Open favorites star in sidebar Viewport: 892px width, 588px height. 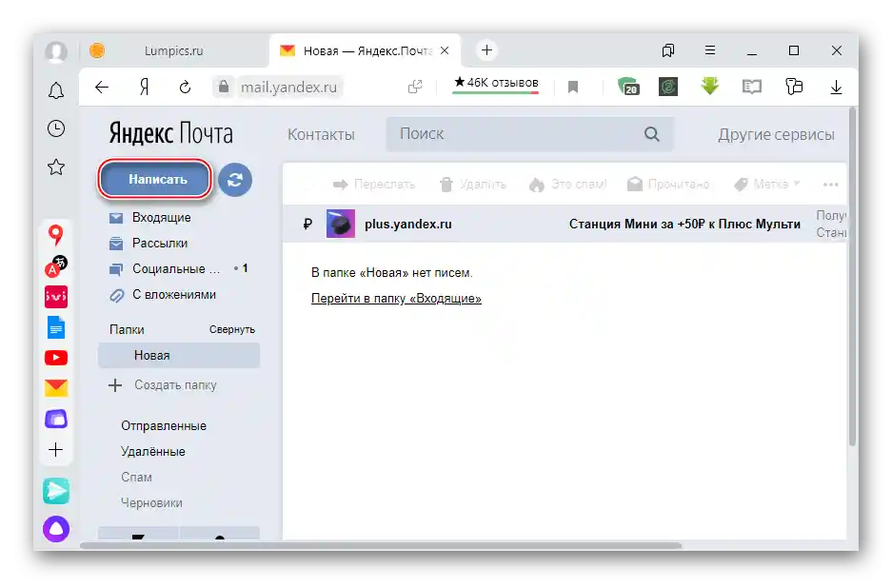coord(56,167)
